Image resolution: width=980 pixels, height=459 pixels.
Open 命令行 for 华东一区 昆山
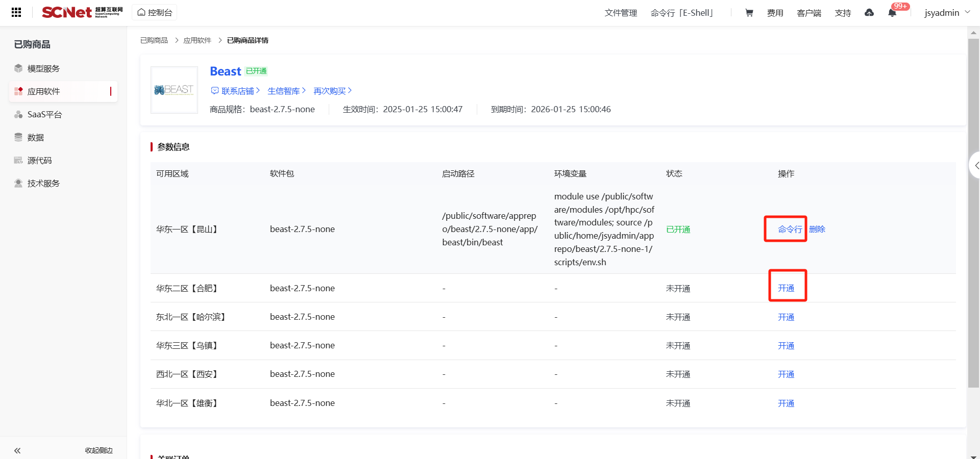click(789, 229)
